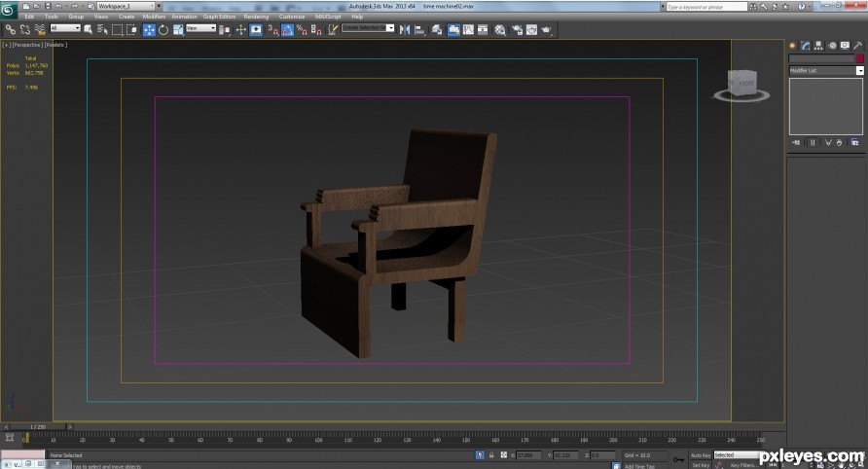Open the Rendered Frame Window

pyautogui.click(x=531, y=30)
